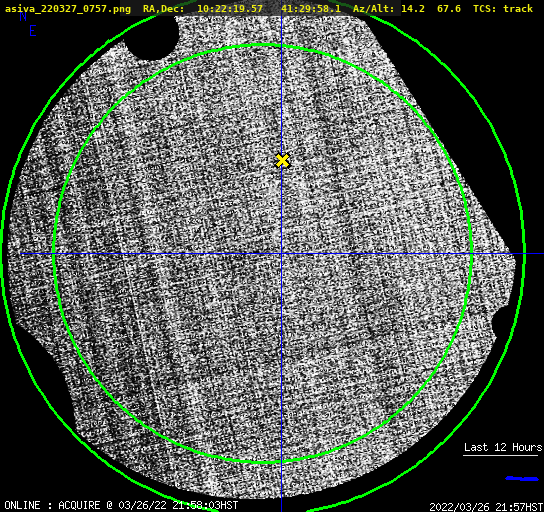Click the blue trend line under Last 12 Hours
This screenshot has height=512, width=544.
522,479
